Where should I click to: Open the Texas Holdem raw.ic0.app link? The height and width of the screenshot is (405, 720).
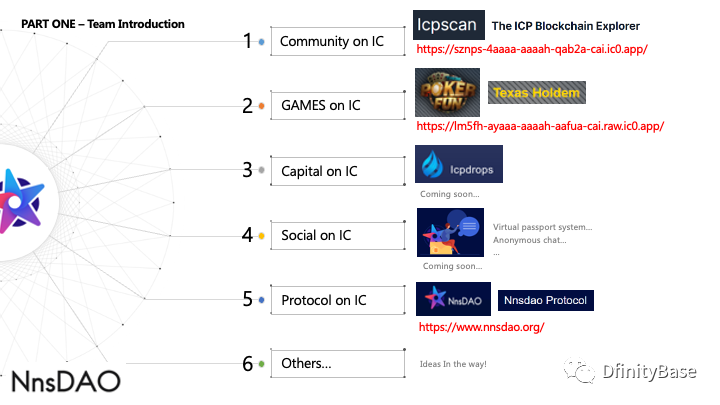[540, 126]
